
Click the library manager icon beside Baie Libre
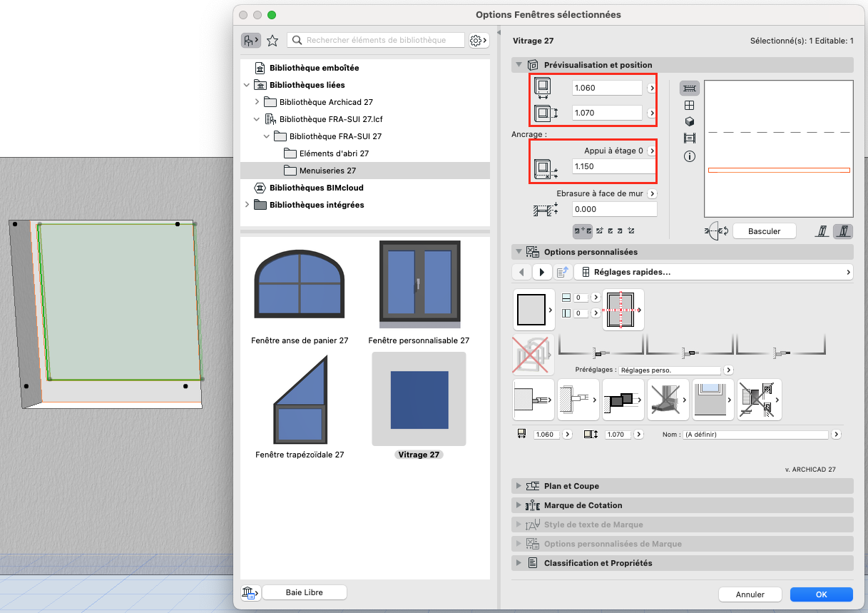(x=250, y=592)
